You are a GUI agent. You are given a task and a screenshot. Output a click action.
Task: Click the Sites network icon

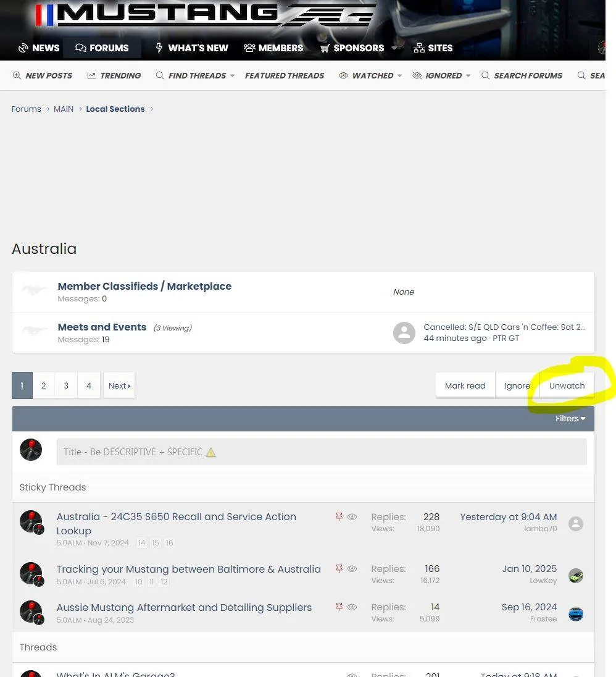(419, 48)
